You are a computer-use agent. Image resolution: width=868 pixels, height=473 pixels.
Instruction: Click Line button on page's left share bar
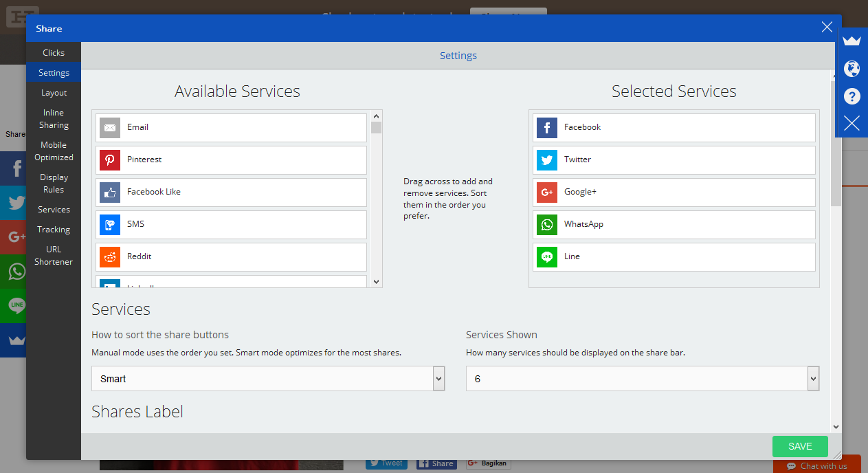point(13,306)
